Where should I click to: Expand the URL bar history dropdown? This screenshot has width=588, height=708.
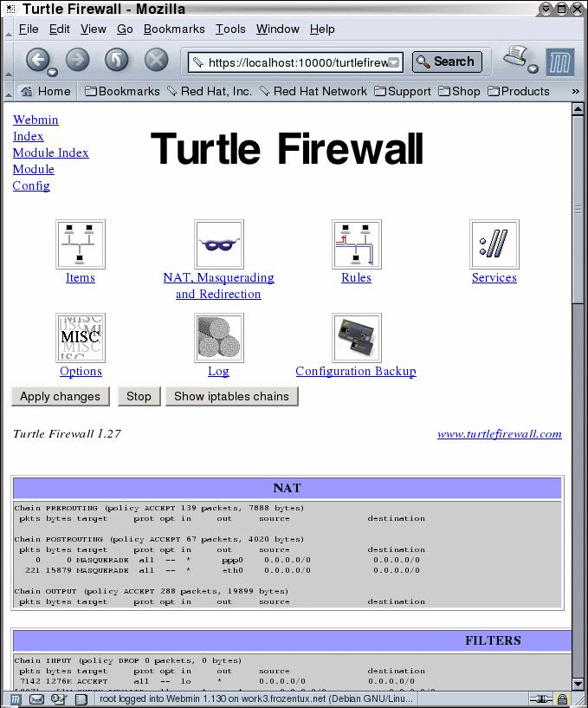[x=394, y=62]
